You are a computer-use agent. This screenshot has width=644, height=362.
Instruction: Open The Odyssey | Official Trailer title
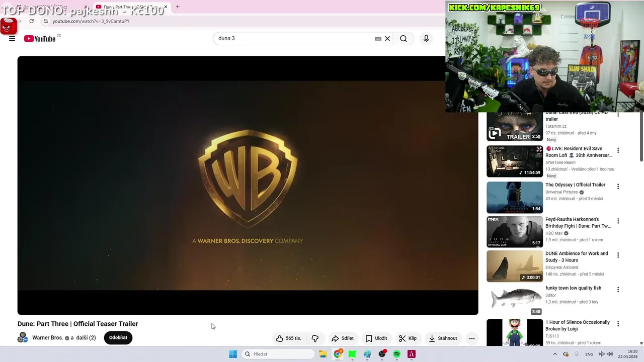click(575, 185)
